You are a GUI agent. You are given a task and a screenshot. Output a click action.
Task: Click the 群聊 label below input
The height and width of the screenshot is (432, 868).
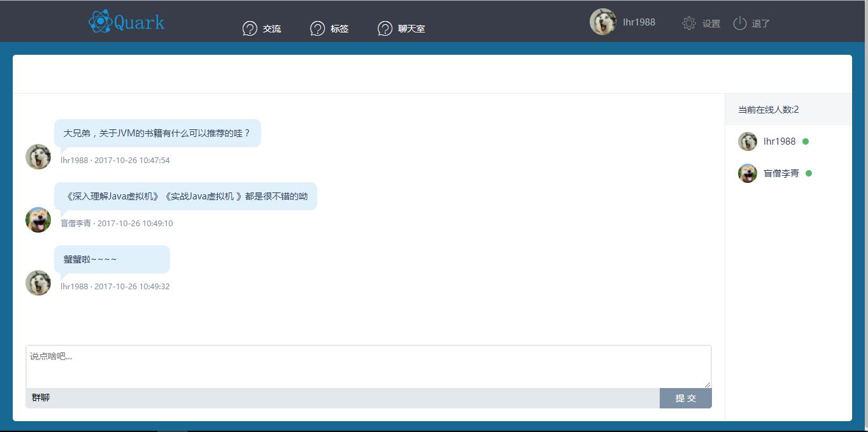tap(41, 398)
